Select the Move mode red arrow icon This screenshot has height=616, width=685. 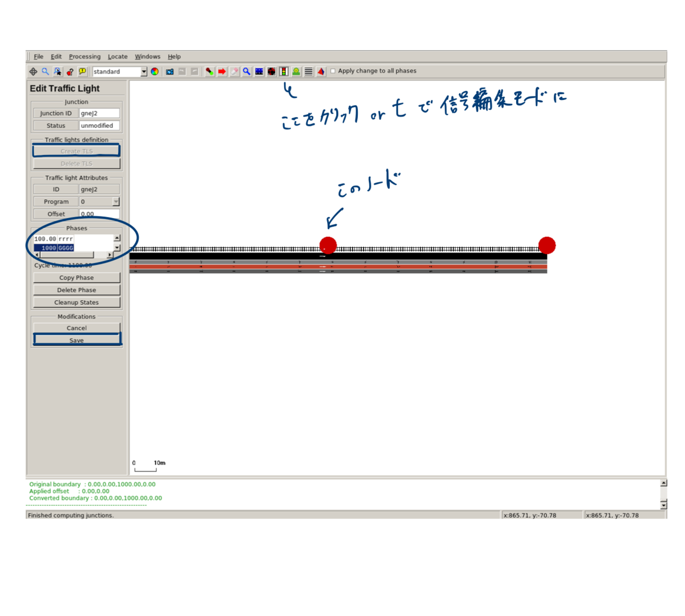[221, 71]
